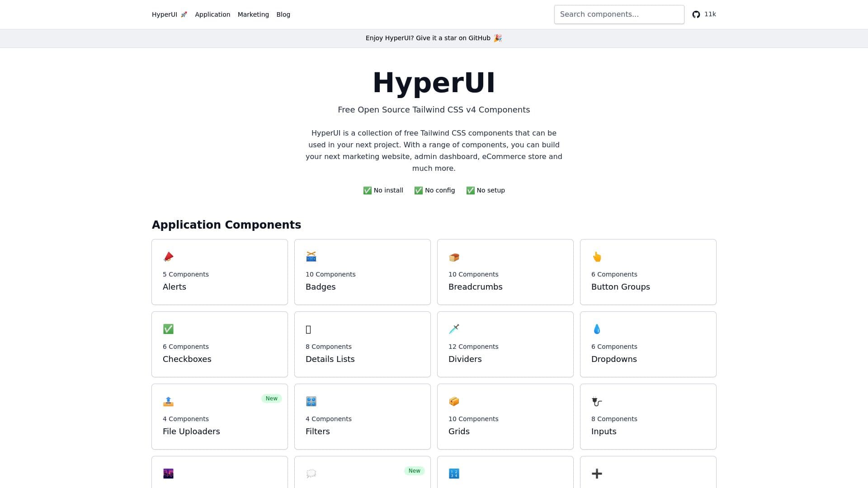The width and height of the screenshot is (868, 488).
Task: Open the Application menu item
Action: pyautogui.click(x=212, y=14)
